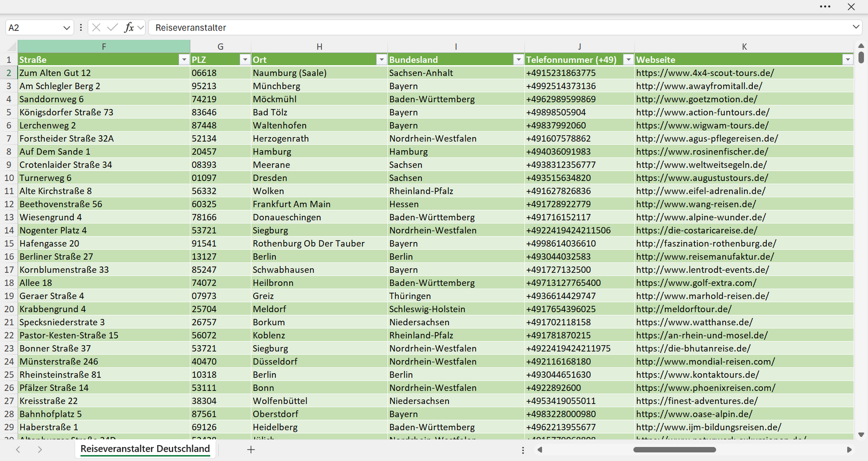This screenshot has width=868, height=461.
Task: Select phone cell +4915231863775
Action: coord(579,73)
